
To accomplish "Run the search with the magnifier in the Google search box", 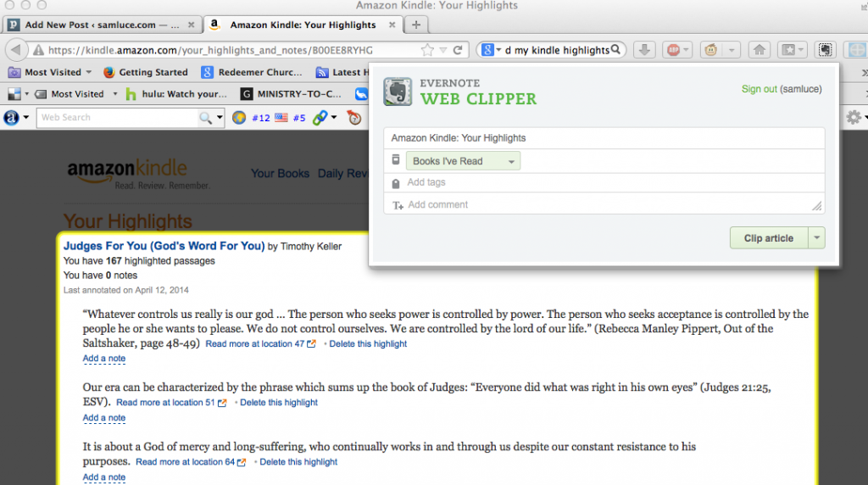I will tap(615, 50).
